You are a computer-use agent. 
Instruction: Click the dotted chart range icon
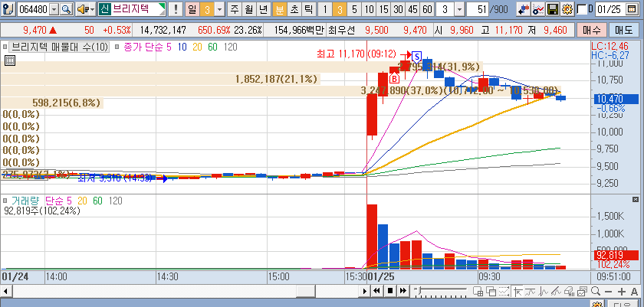pos(504,292)
